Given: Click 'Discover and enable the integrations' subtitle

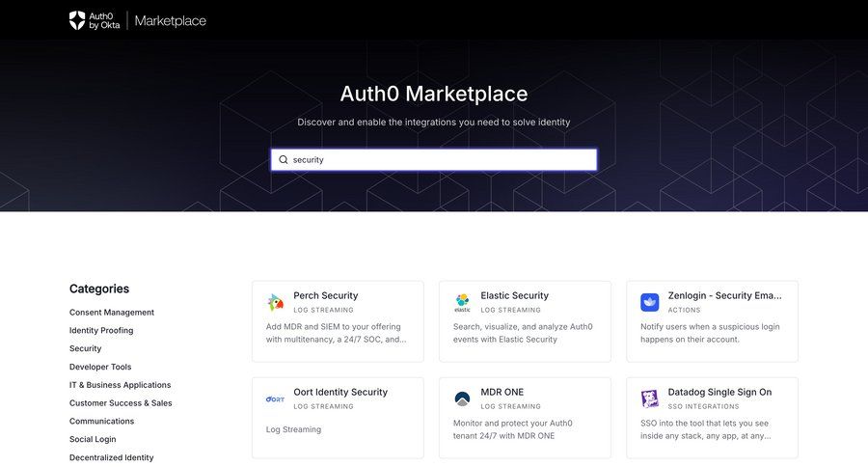Looking at the screenshot, I should point(434,122).
